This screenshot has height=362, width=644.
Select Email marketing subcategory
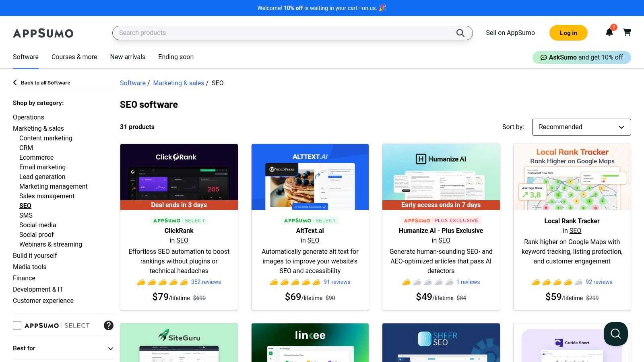(42, 167)
